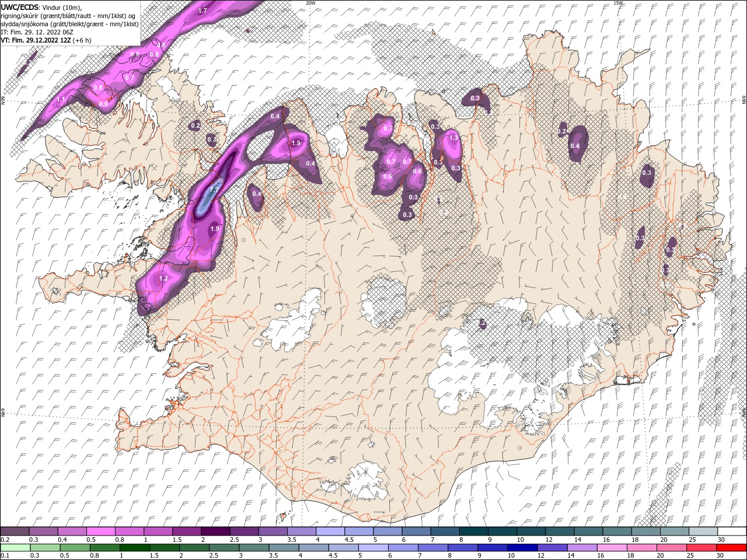Click the 1.1 precipitation value on the map
This screenshot has height=560, width=747.
61,100
